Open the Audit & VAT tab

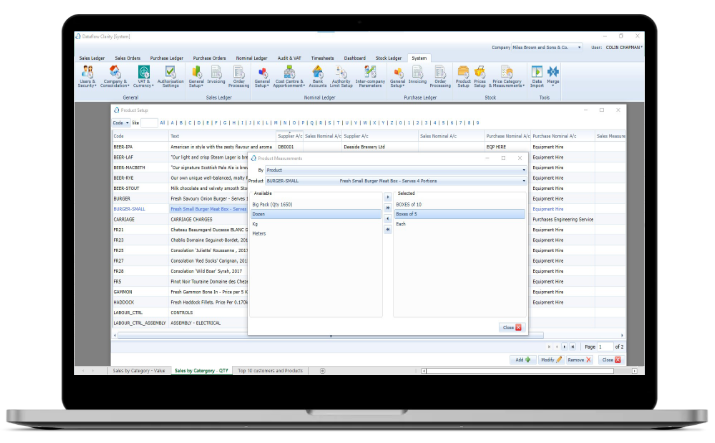pyautogui.click(x=289, y=58)
